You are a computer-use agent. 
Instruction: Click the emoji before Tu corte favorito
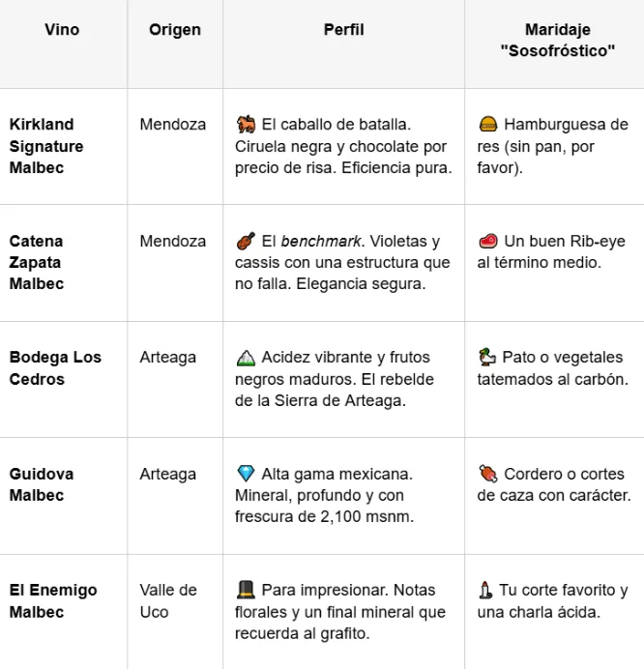[485, 590]
